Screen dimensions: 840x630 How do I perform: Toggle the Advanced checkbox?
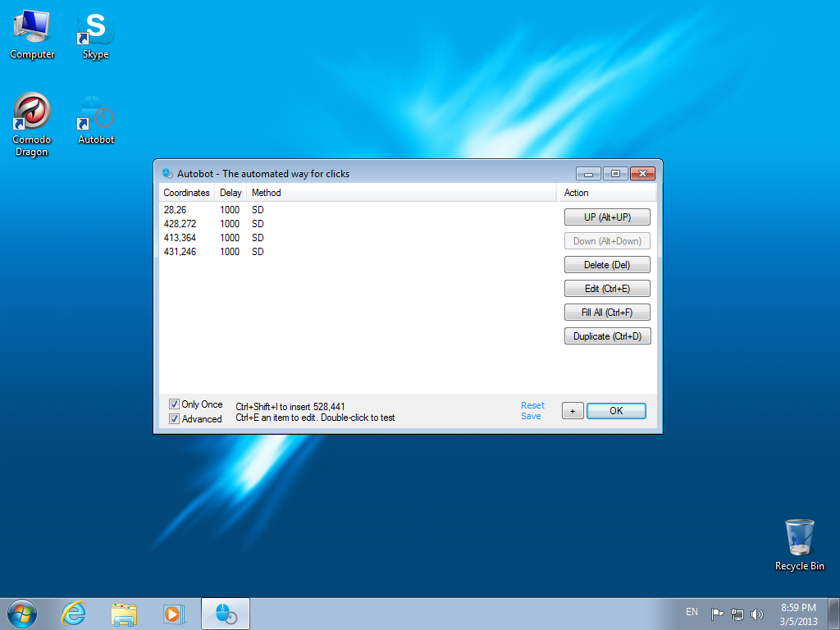pyautogui.click(x=174, y=419)
